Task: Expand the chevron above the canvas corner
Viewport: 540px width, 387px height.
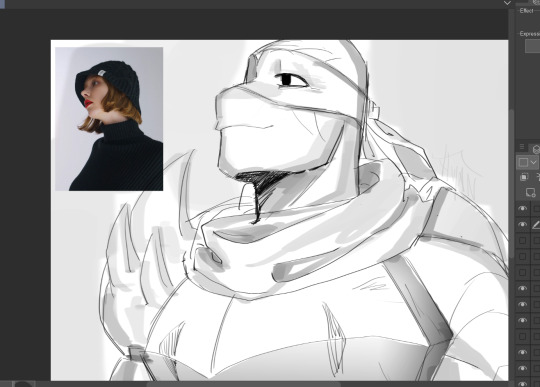Action: point(507,3)
